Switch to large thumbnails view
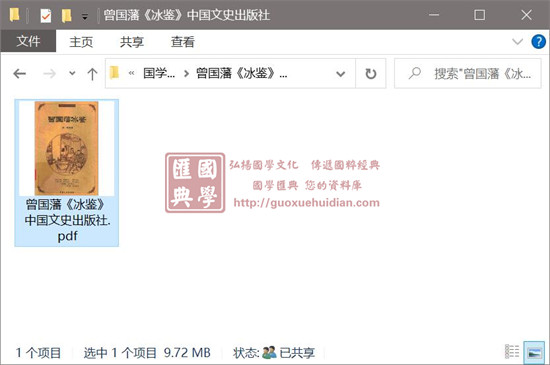Viewport: 550px width, 365px height. click(x=534, y=353)
